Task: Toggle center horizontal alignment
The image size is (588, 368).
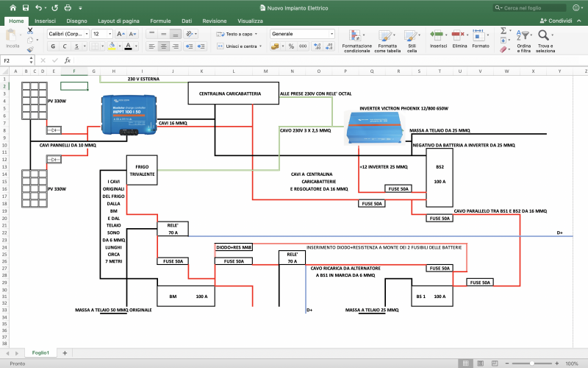Action: tap(163, 46)
